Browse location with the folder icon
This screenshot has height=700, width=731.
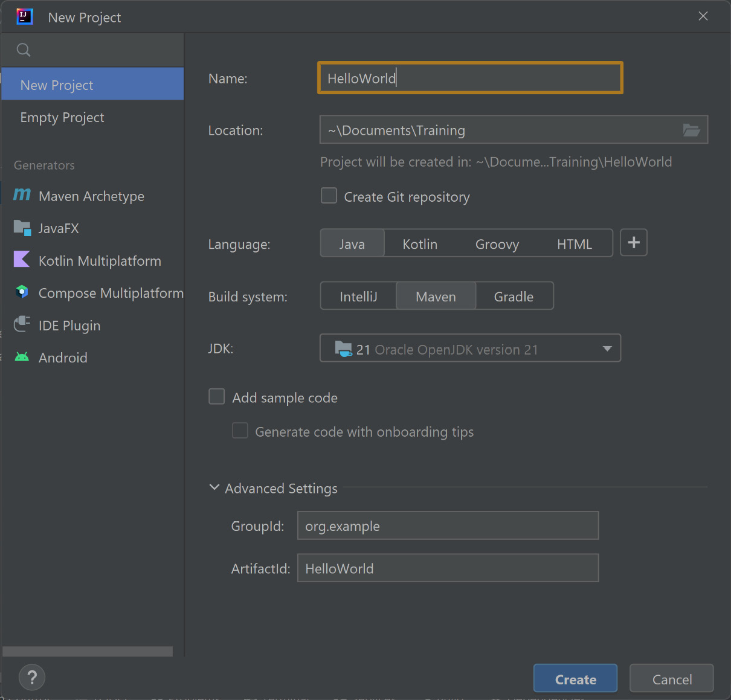691,130
